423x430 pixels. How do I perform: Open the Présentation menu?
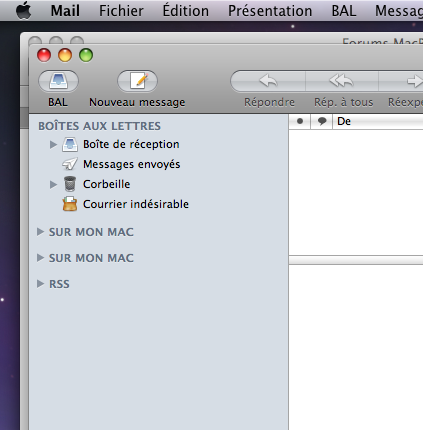point(270,11)
